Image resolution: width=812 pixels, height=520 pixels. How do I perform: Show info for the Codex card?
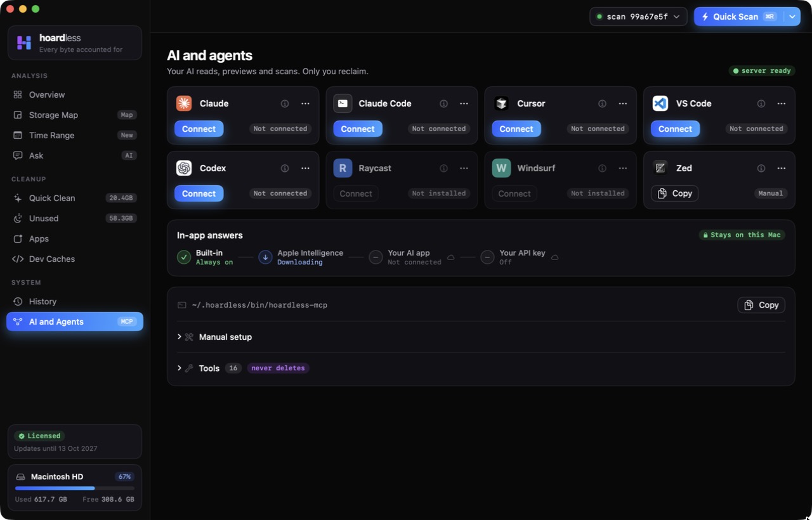click(x=285, y=168)
